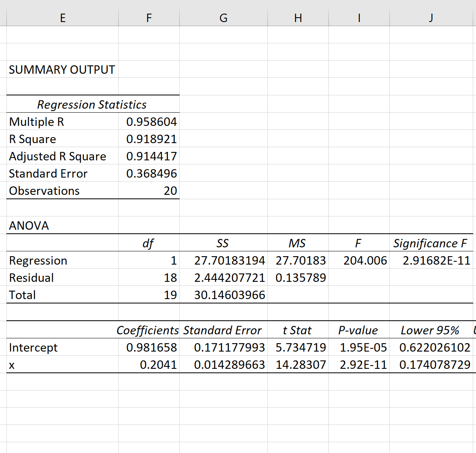Viewport: 476px width, 453px height.
Task: Select Significance F value 2.91682E-11
Action: click(431, 260)
